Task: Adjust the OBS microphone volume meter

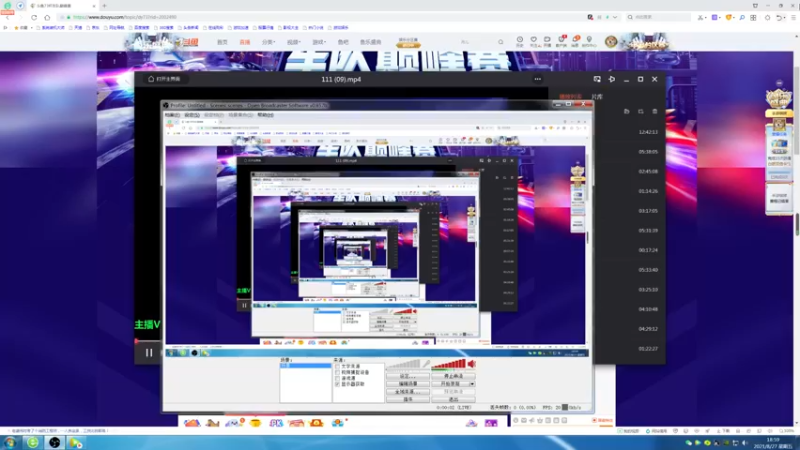Action: (404, 364)
